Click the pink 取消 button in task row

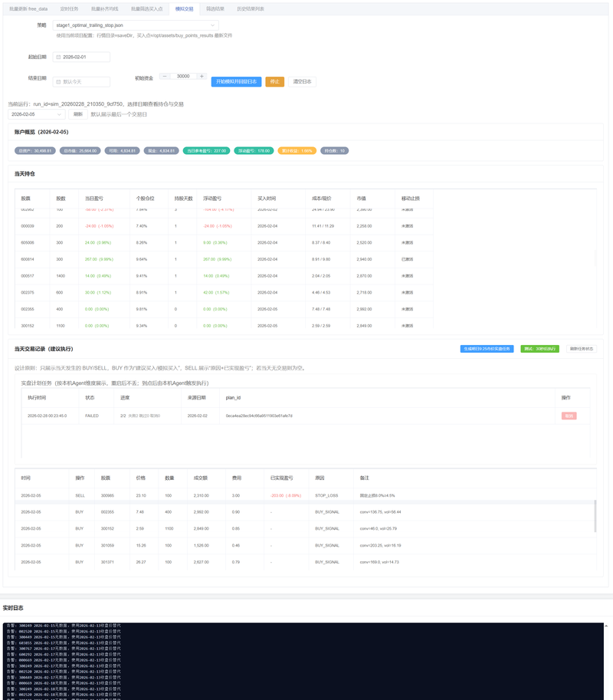click(569, 416)
